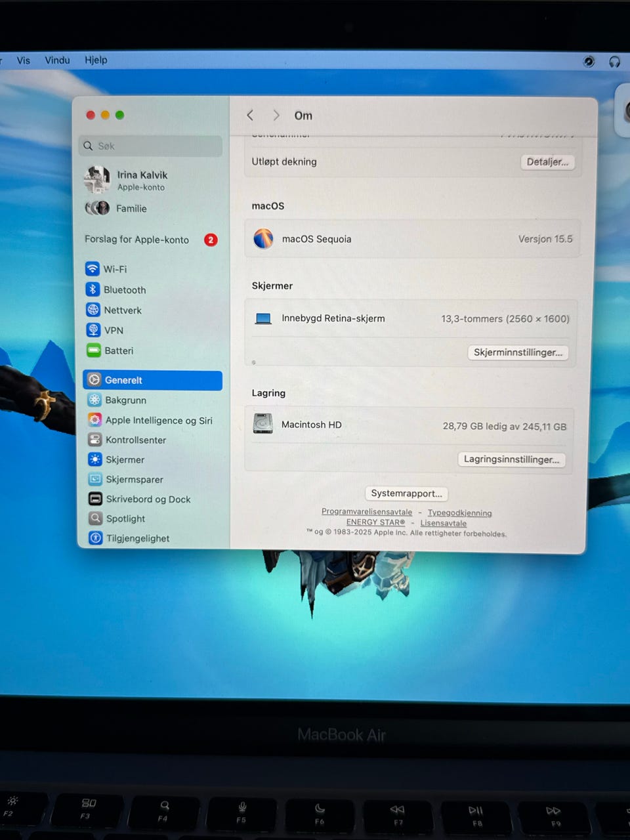This screenshot has height=840, width=630.
Task: Open the VPN icon in sidebar
Action: pyautogui.click(x=93, y=330)
